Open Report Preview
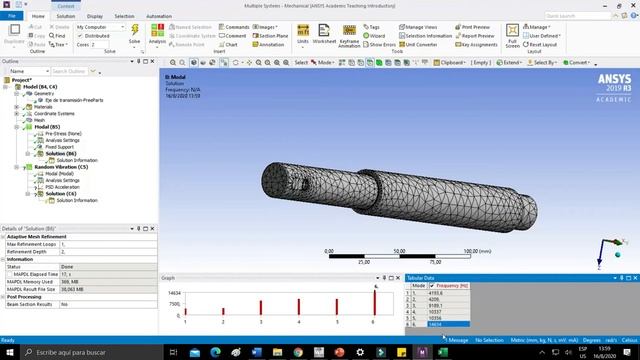 (475, 36)
